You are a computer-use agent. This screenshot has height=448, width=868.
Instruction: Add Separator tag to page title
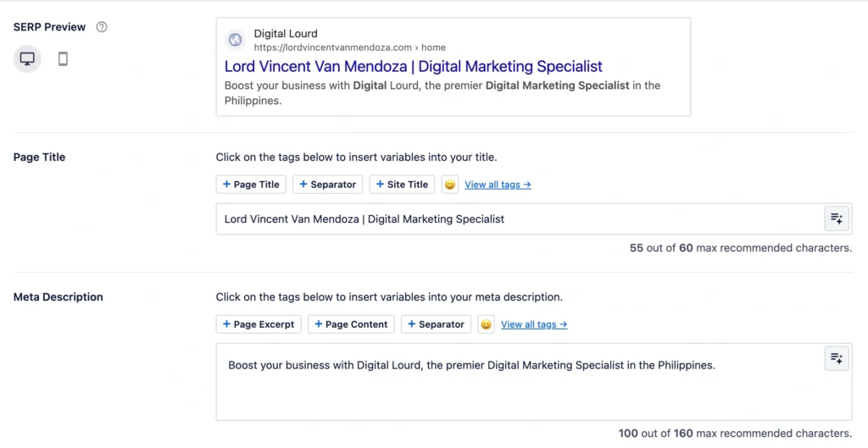328,185
